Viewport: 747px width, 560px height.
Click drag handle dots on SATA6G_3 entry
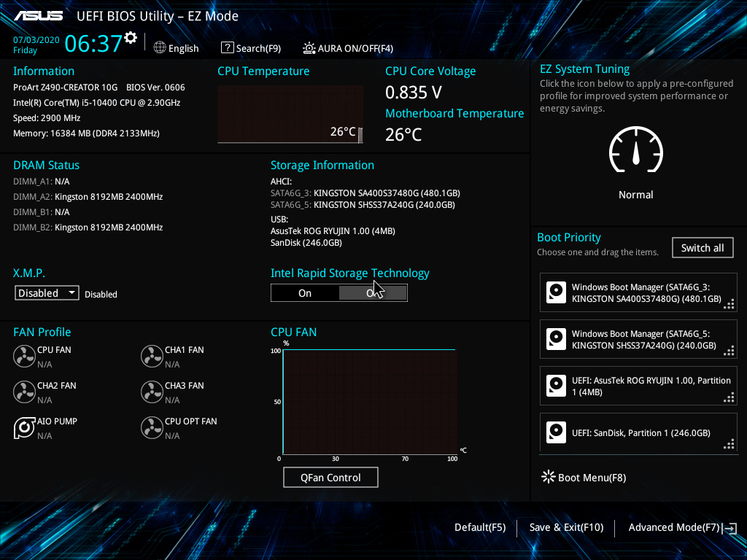pyautogui.click(x=729, y=304)
